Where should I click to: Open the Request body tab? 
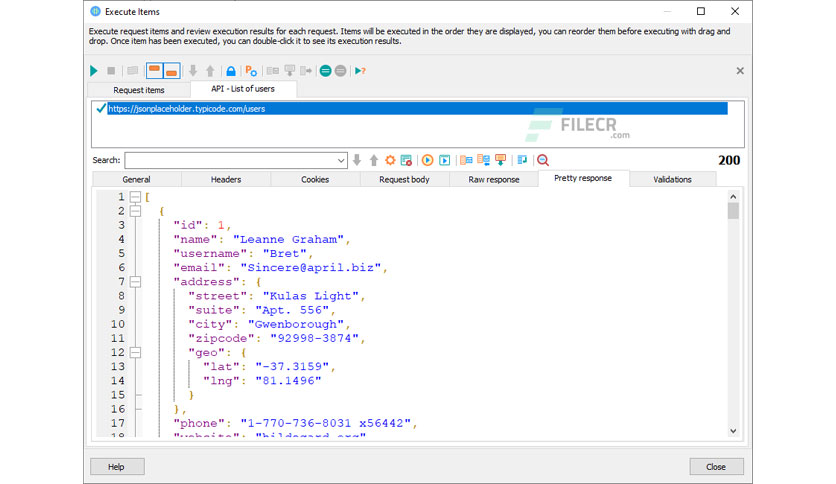click(404, 180)
